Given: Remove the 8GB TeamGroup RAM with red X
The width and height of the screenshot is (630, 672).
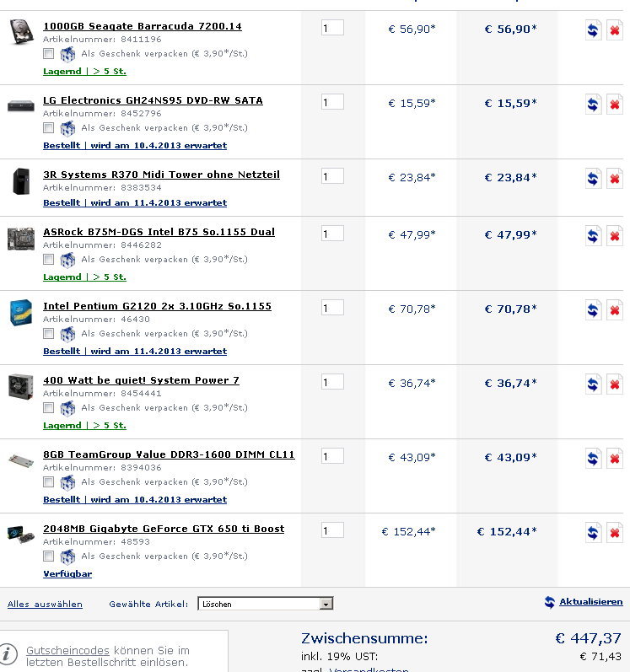Looking at the screenshot, I should click(x=615, y=459).
